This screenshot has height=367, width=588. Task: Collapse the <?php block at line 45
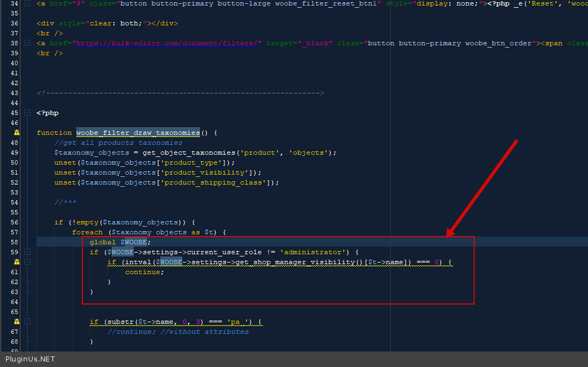click(27, 113)
